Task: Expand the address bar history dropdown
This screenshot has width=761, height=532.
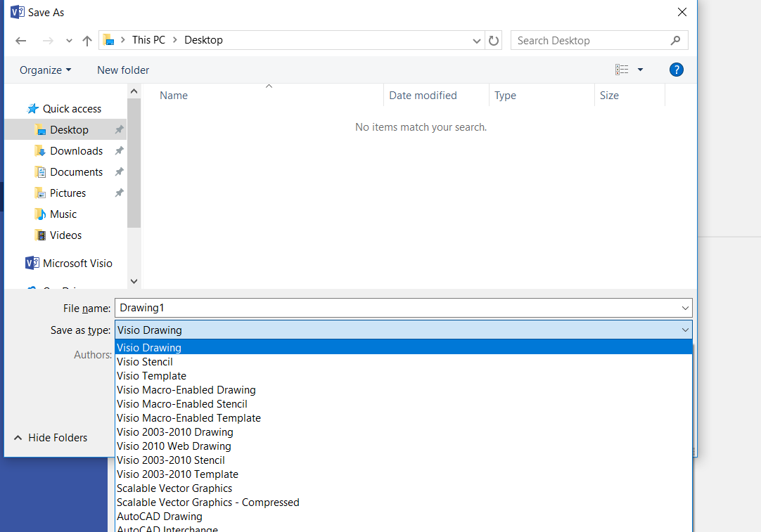Action: point(477,41)
